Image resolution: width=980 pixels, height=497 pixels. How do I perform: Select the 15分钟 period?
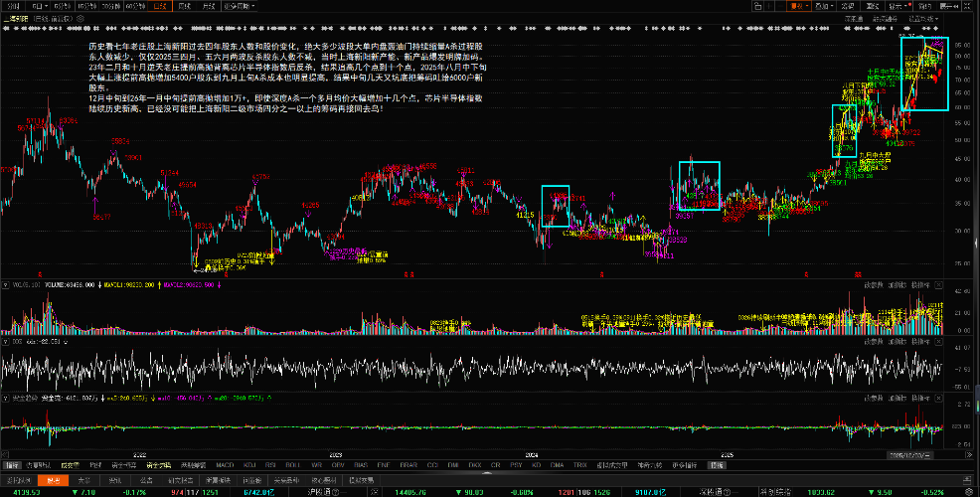click(86, 6)
